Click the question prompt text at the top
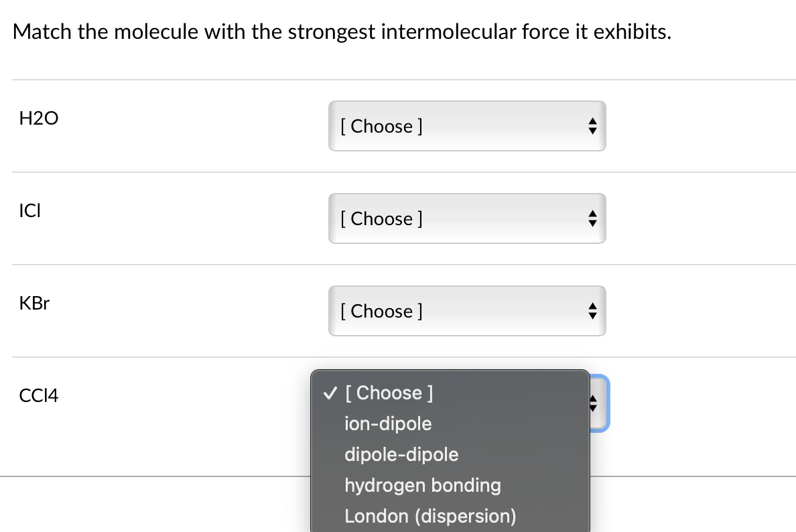 coord(342,31)
